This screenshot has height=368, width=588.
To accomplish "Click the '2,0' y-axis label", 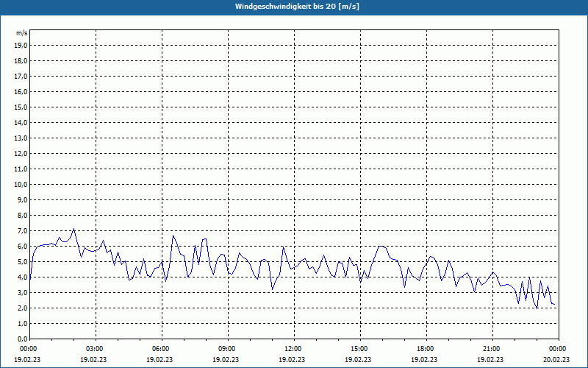I will [x=22, y=308].
